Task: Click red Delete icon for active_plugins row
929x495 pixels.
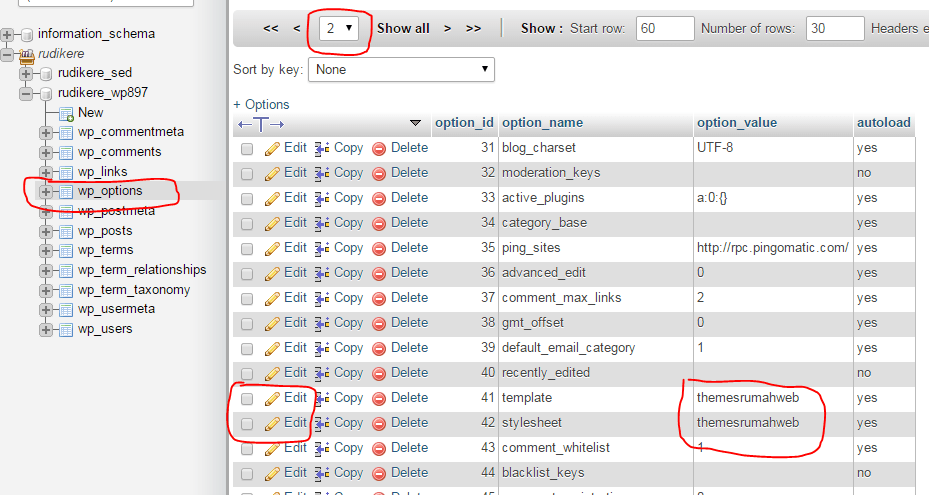Action: [379, 199]
